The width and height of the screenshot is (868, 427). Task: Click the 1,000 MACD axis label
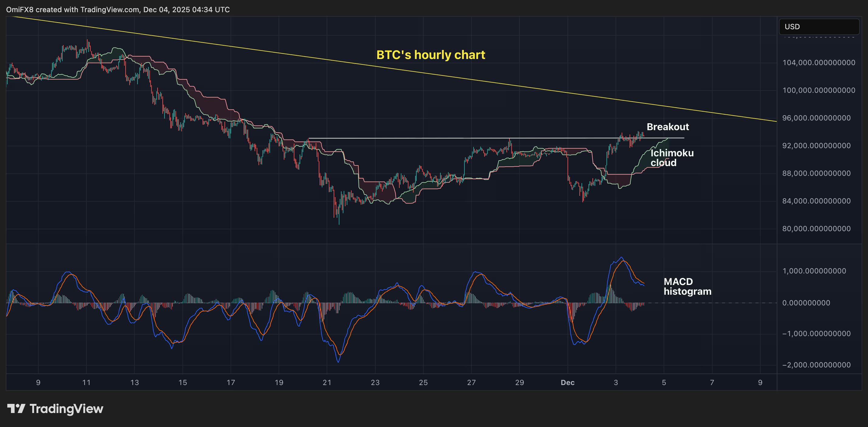[814, 271]
